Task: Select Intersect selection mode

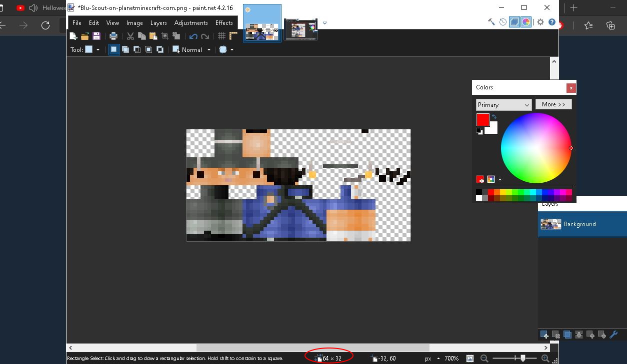Action: 148,49
